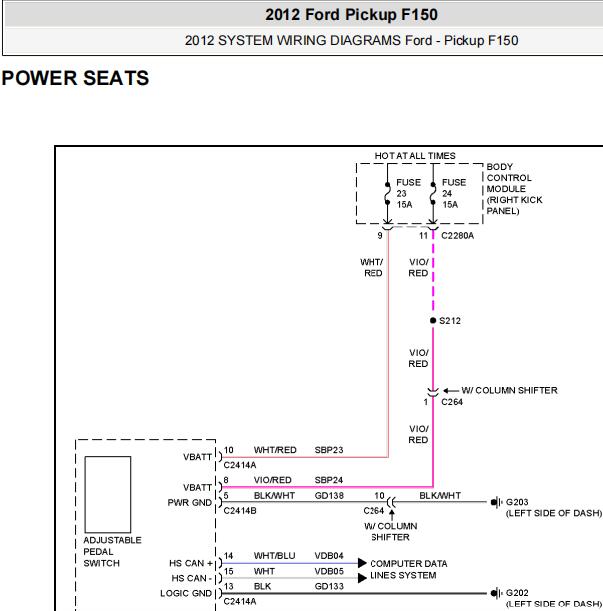The width and height of the screenshot is (603, 611).
Task: Click pin number 13 beside BLK
Action: click(228, 586)
